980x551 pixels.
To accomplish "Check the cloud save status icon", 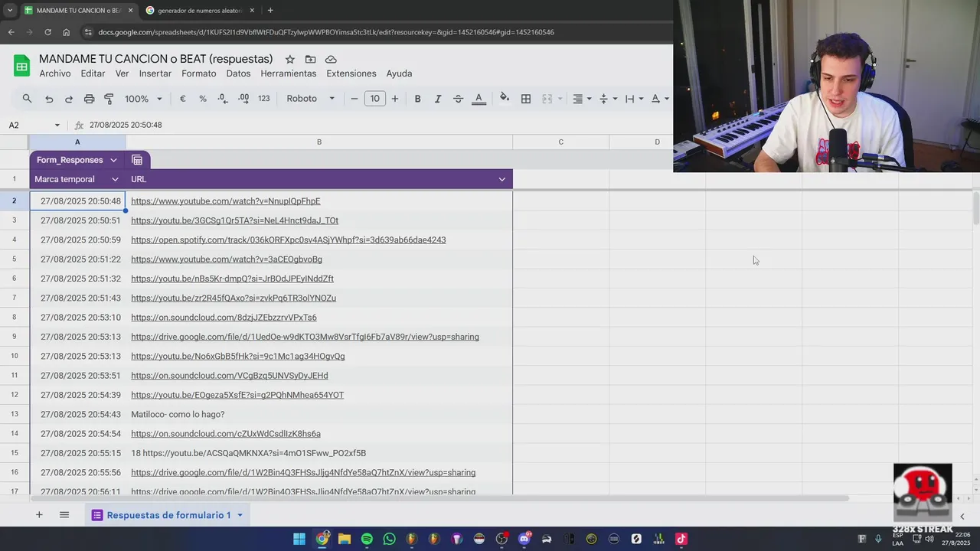I will [x=331, y=59].
